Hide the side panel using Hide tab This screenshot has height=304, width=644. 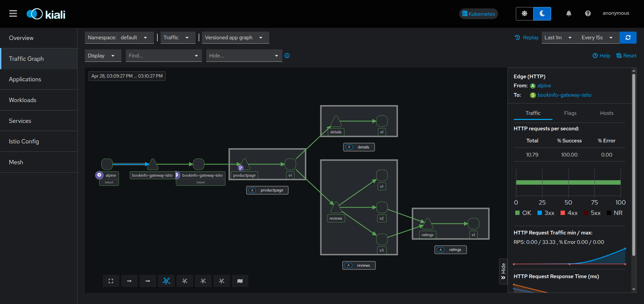[x=503, y=271]
